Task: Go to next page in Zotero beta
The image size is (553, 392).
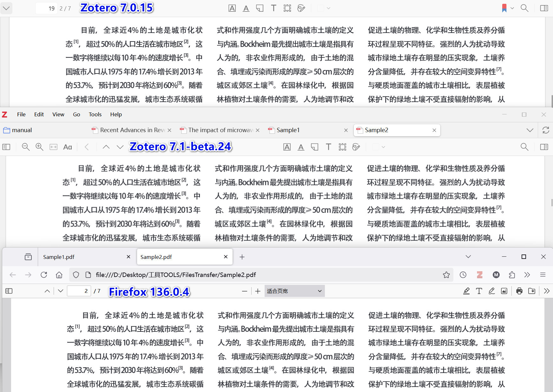Action: pos(120,147)
